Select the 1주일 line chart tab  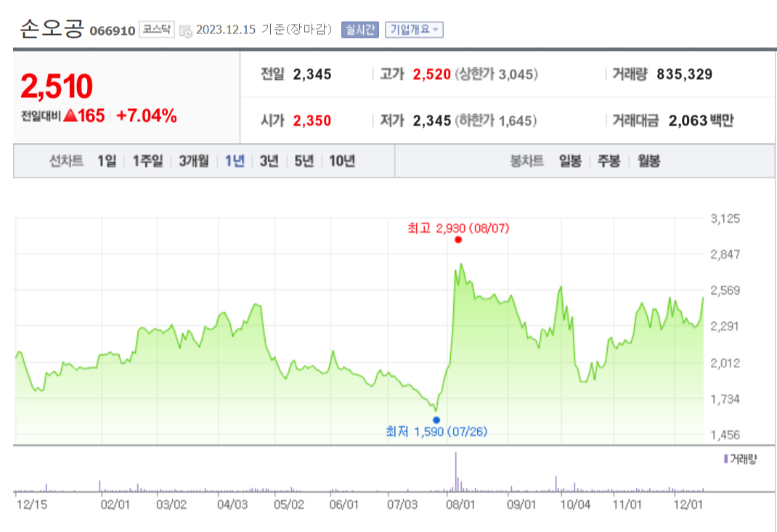click(x=147, y=161)
